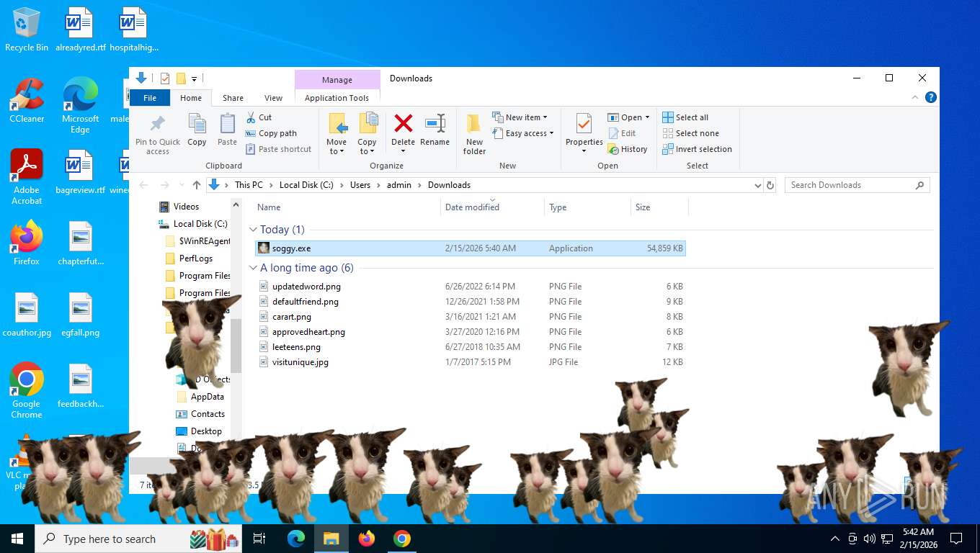Collapse the A long time ago group
The image size is (980, 553).
coord(253,268)
